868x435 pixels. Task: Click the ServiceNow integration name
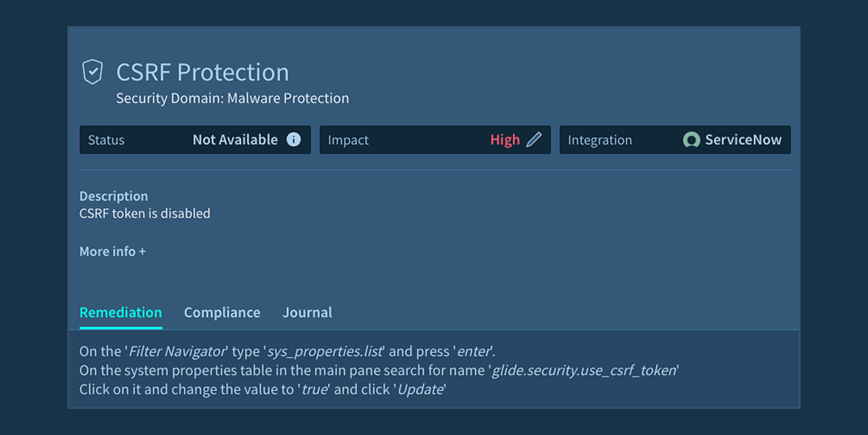(x=743, y=140)
